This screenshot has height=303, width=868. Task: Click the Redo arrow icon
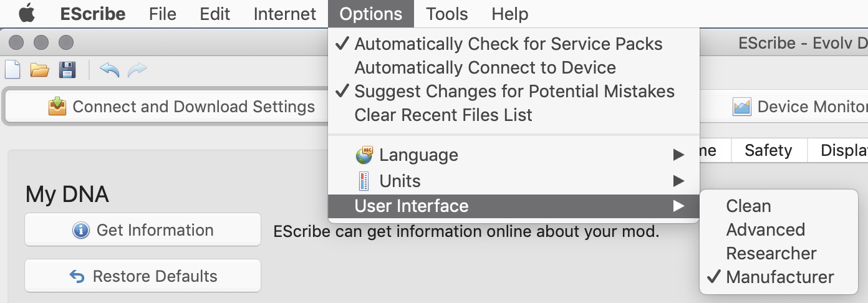(137, 69)
